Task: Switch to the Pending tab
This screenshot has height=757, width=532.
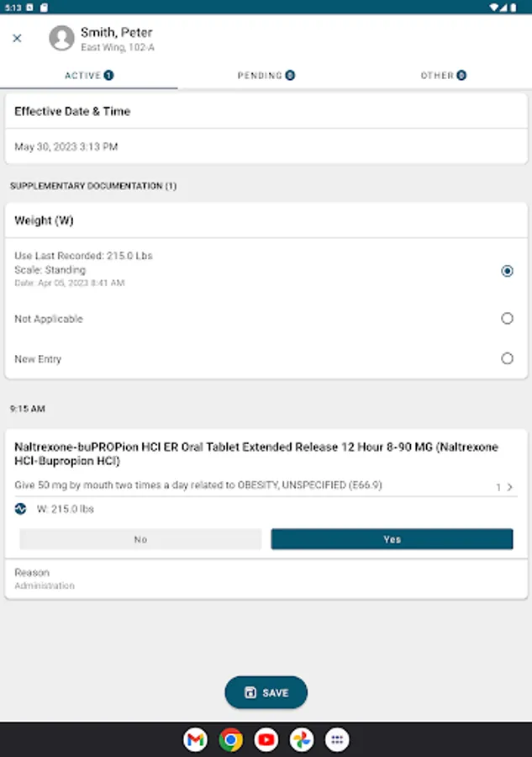Action: (x=266, y=76)
